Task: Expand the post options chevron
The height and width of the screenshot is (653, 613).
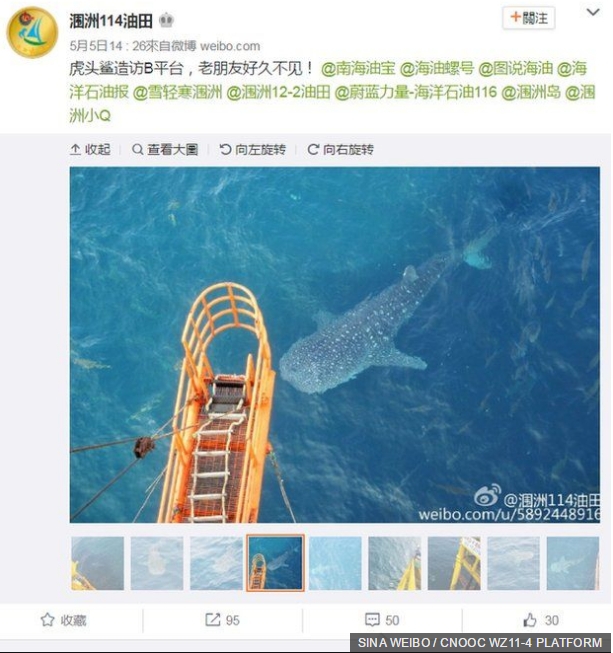Action: tap(593, 12)
